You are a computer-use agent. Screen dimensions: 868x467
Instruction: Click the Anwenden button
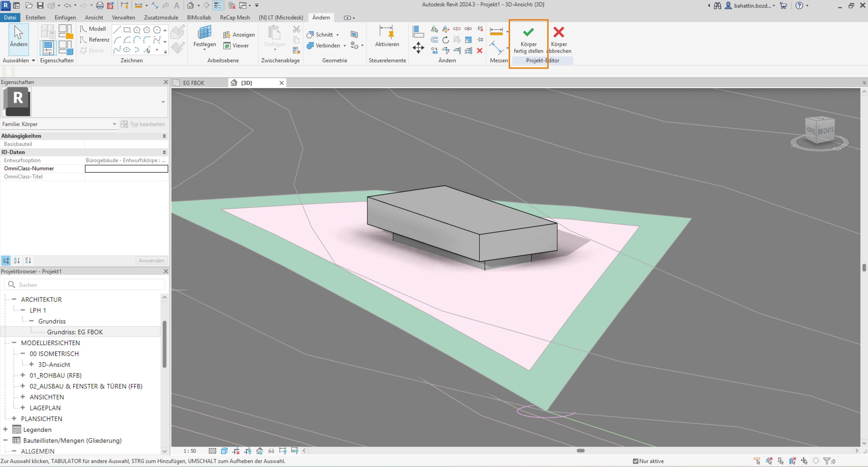click(x=152, y=260)
